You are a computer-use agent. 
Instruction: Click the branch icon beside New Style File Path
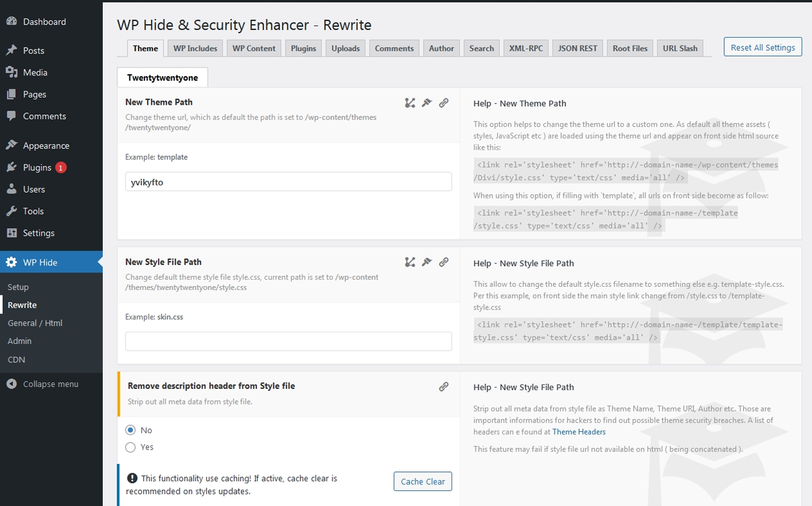tap(410, 262)
